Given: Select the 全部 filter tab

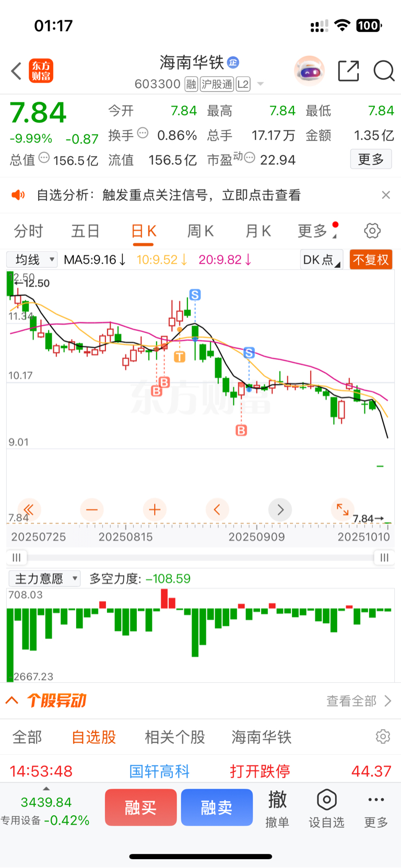Looking at the screenshot, I should point(27,737).
